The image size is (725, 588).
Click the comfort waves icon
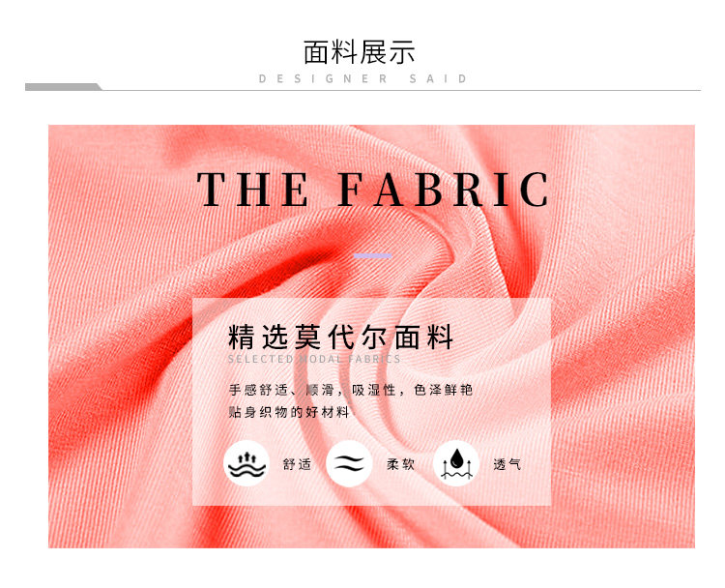(x=246, y=463)
